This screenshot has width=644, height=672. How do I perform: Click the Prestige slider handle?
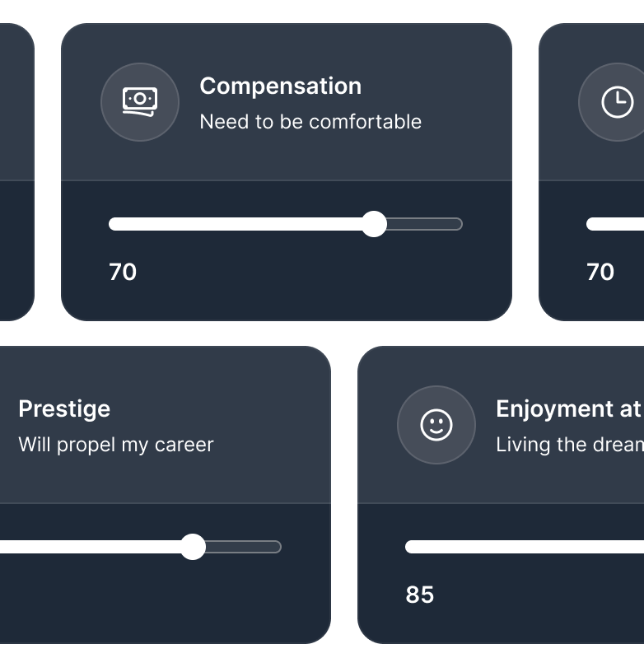tap(193, 547)
